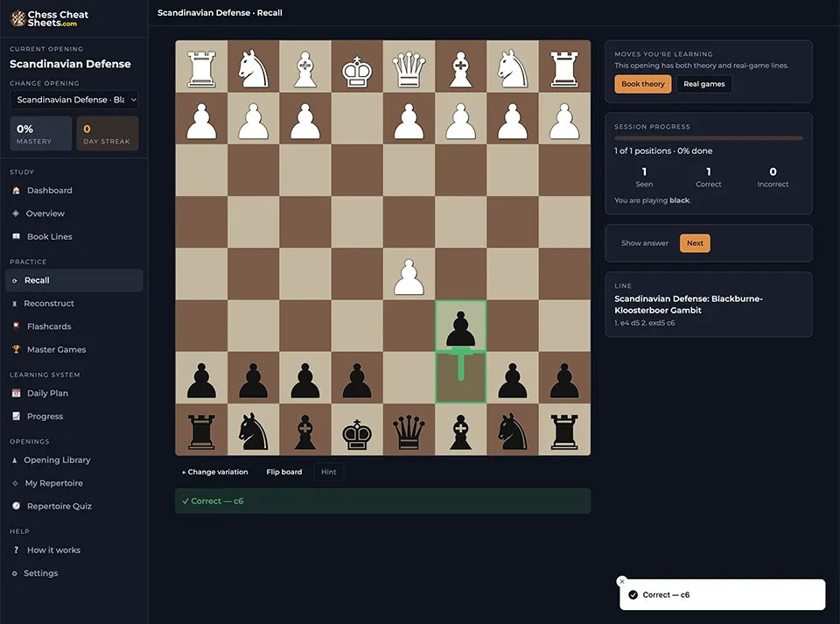Click Show answer

point(645,243)
